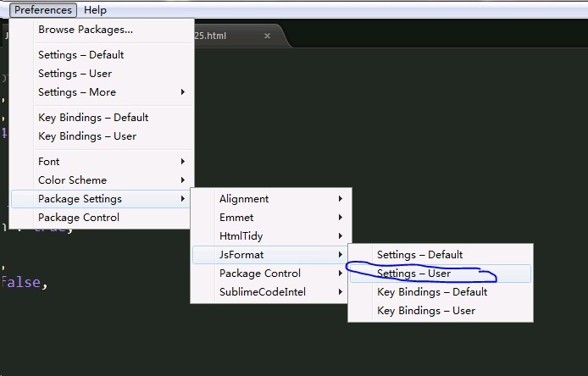Click Package Control in Preferences menu
Viewport: 588px width, 376px height.
pos(101,218)
